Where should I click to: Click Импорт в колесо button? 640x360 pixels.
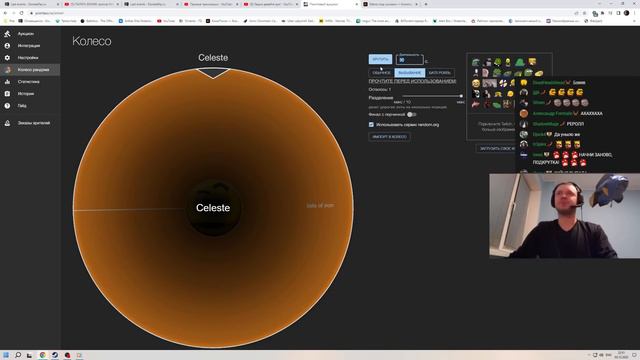click(x=389, y=137)
